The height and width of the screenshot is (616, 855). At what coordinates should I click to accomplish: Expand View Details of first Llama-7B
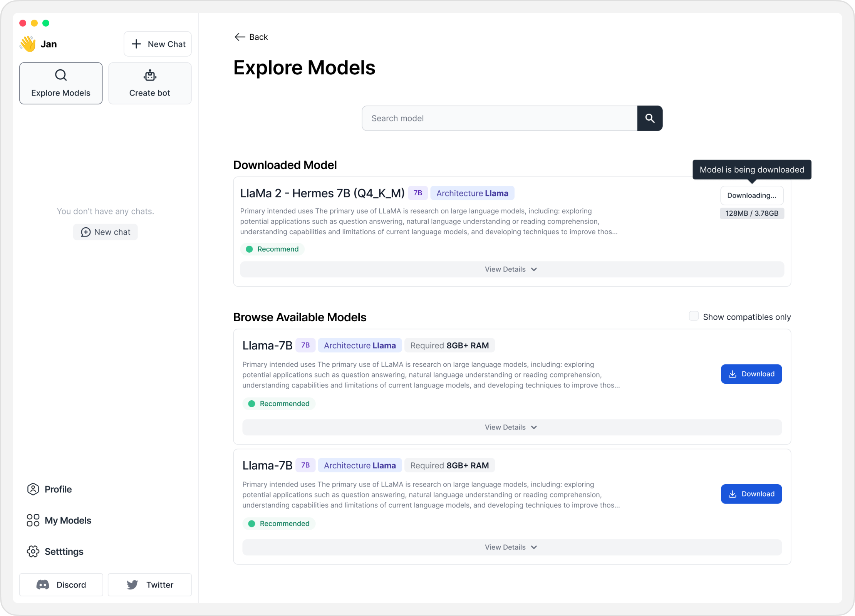click(x=511, y=427)
